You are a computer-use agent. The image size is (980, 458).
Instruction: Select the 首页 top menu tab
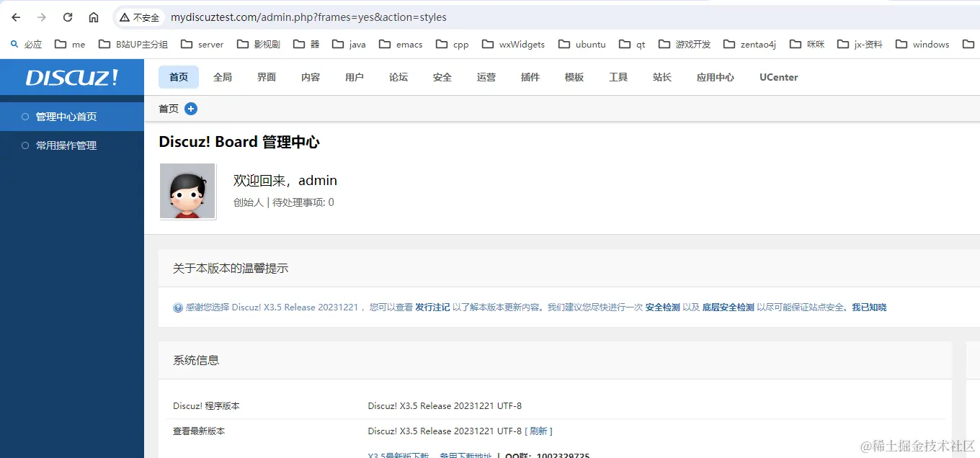coord(179,77)
